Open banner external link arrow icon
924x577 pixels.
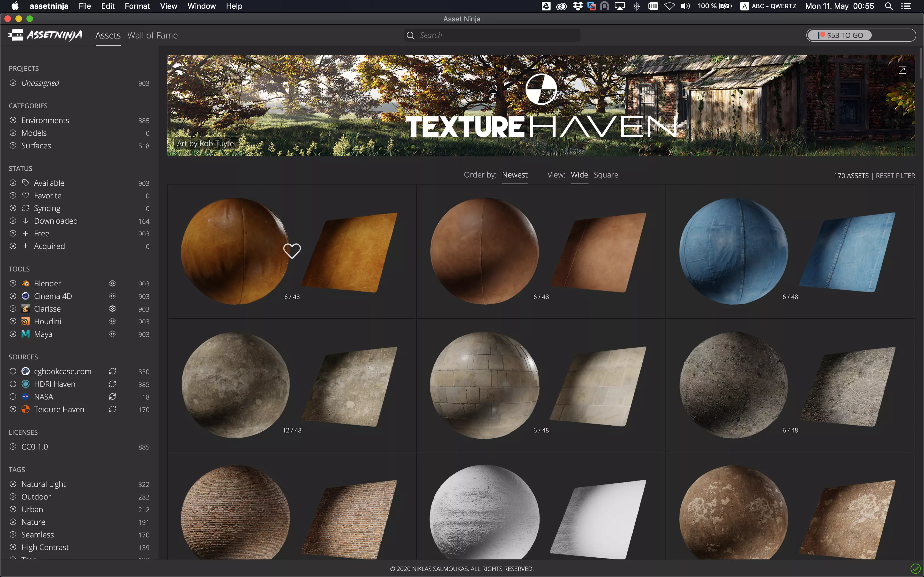902,70
